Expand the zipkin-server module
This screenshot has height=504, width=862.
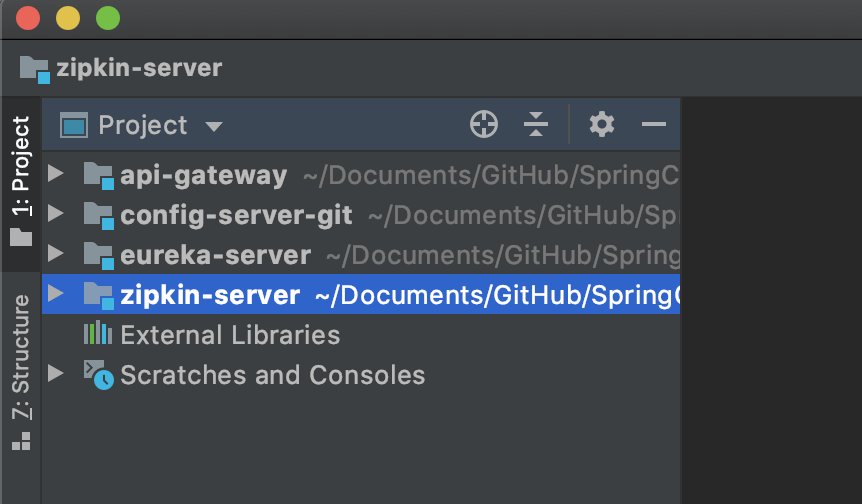click(56, 294)
